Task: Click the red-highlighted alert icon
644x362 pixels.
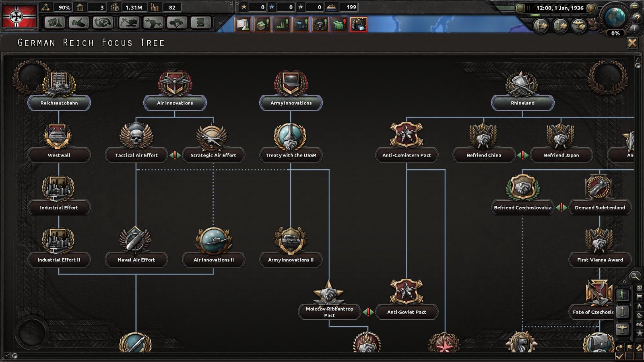Action: pos(359,25)
